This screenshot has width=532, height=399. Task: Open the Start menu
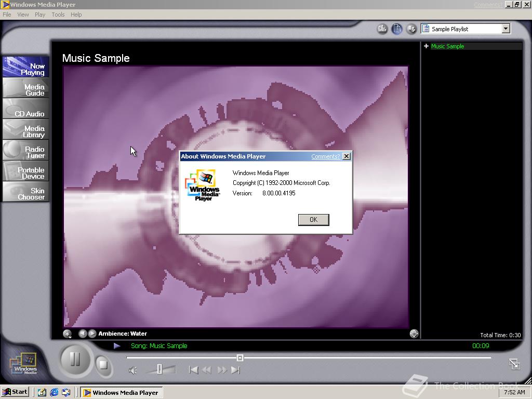tap(15, 392)
